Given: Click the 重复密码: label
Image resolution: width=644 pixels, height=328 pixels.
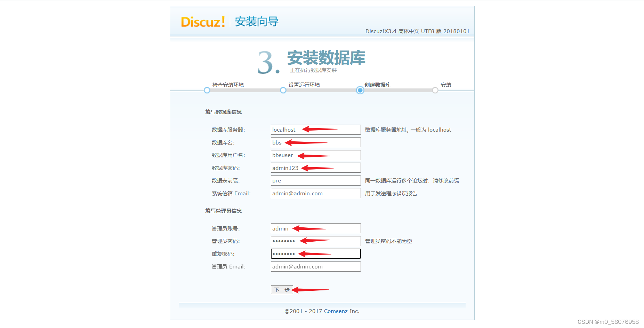Looking at the screenshot, I should coord(223,254).
